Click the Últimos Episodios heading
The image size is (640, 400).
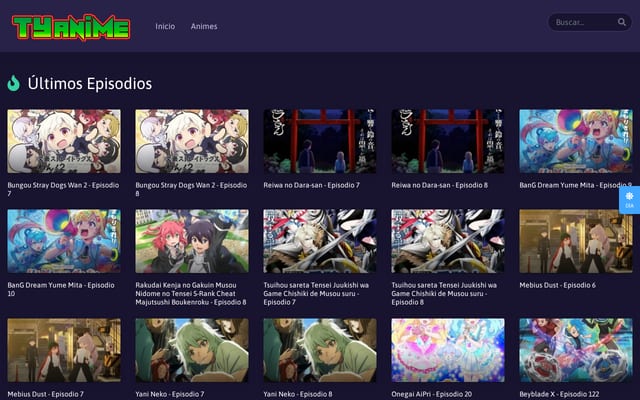coord(90,84)
